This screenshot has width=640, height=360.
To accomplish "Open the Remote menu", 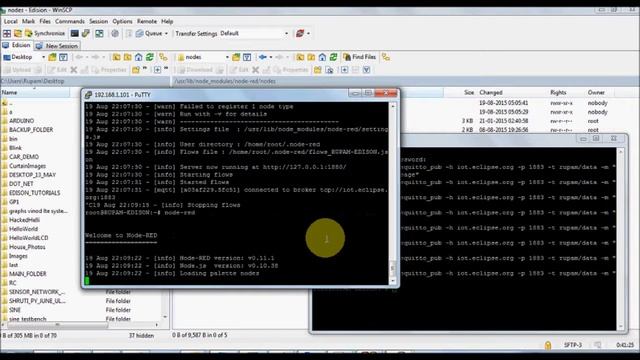I will (x=147, y=21).
